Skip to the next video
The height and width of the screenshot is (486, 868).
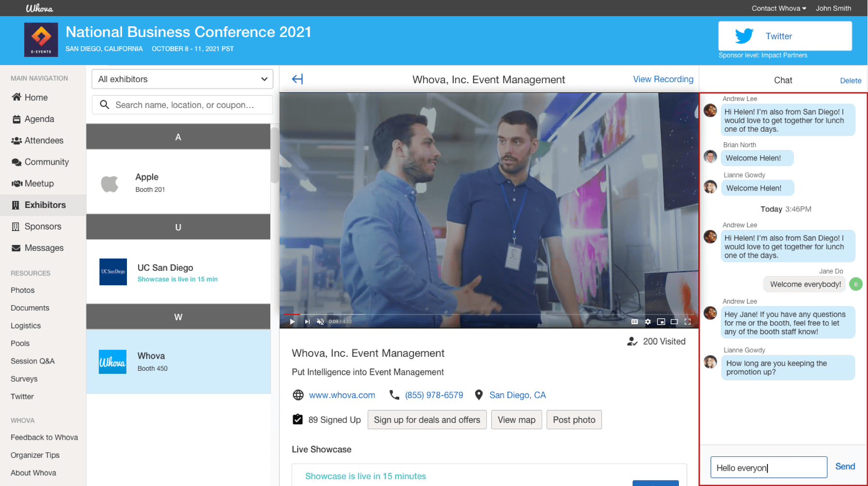(307, 321)
